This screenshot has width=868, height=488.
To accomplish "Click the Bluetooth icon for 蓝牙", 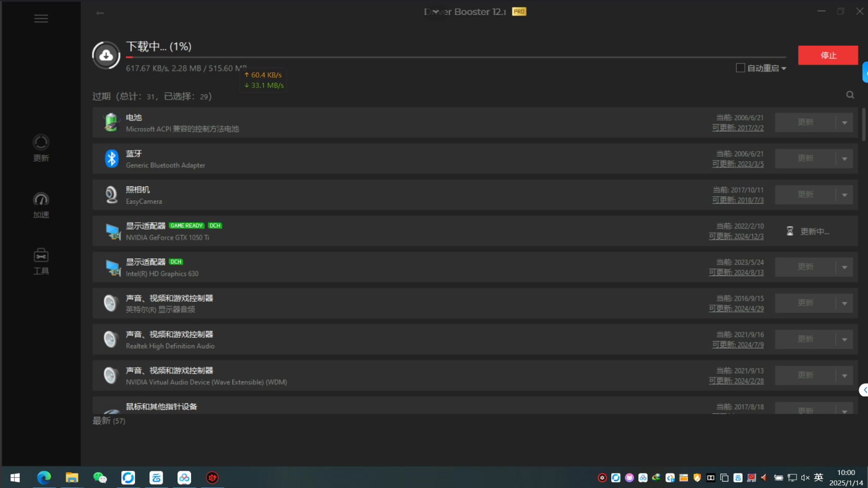I will [111, 158].
